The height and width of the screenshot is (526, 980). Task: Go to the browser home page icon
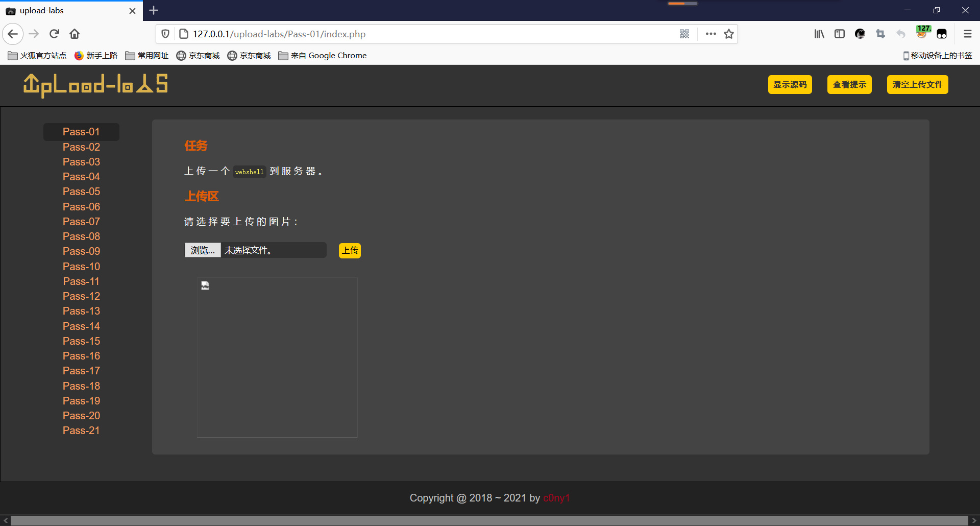pos(75,34)
